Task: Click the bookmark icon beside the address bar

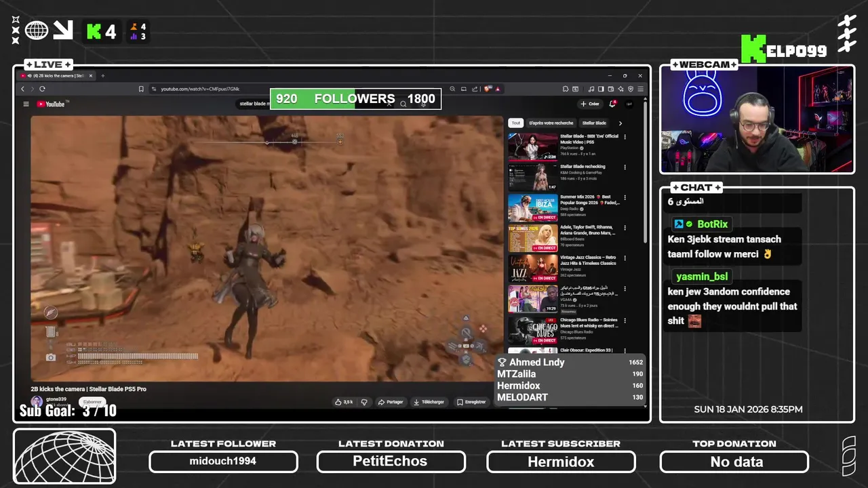Action: (x=141, y=89)
